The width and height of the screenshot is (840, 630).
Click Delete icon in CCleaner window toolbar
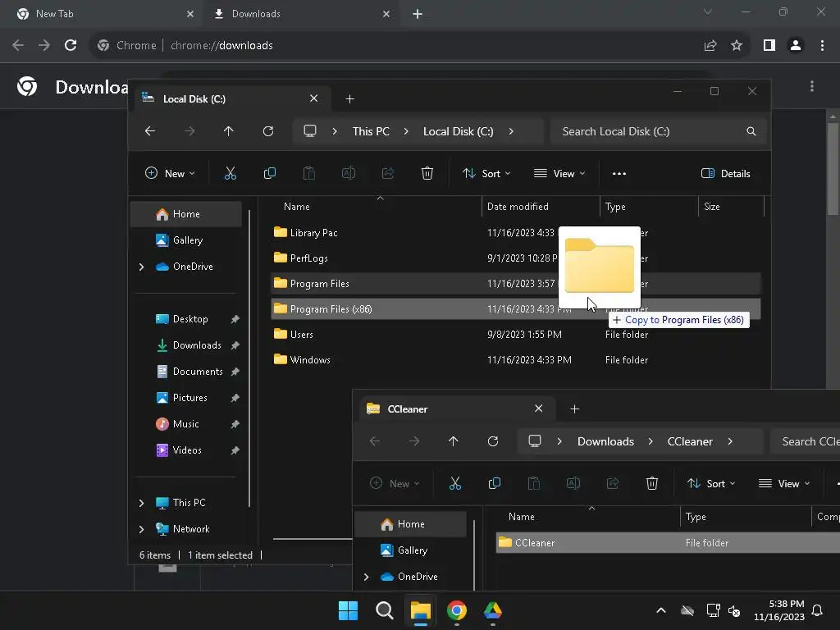point(652,484)
